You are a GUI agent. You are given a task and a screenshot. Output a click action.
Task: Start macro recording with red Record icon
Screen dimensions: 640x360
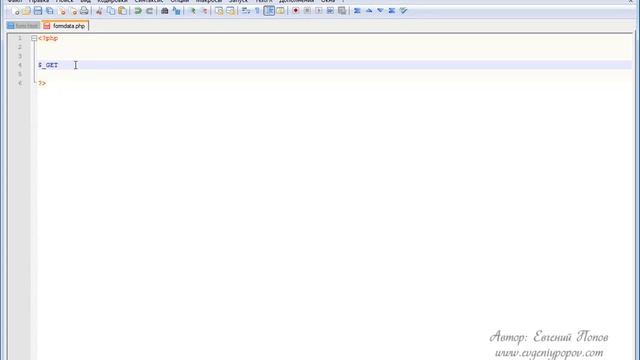click(296, 11)
